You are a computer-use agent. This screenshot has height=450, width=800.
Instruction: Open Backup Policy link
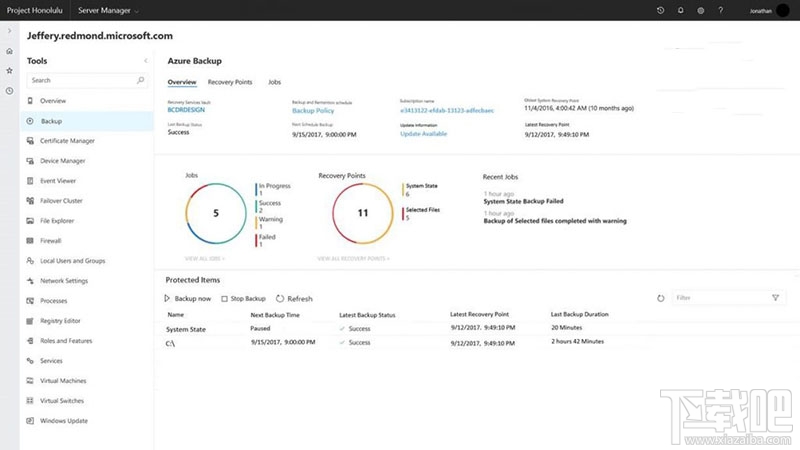313,110
